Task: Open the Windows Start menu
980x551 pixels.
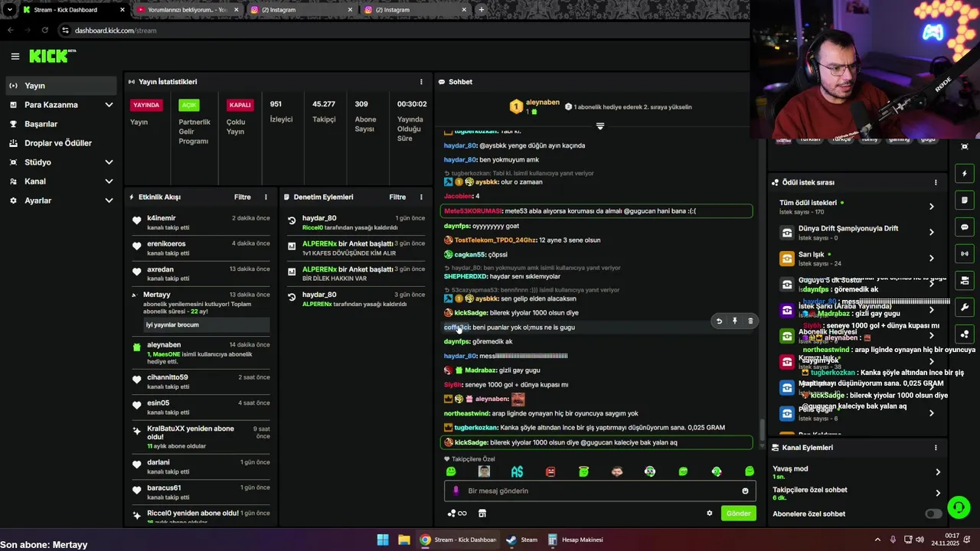Action: (x=383, y=540)
